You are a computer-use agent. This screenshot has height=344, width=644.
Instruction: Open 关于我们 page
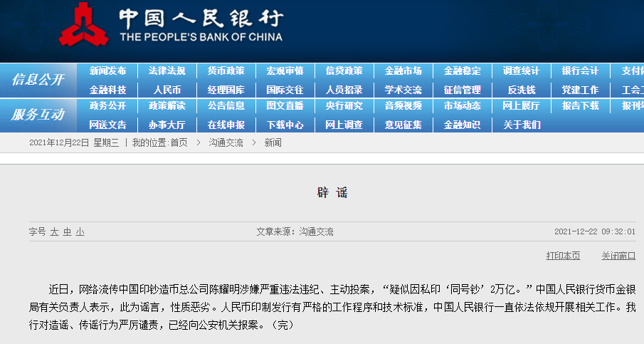click(x=521, y=125)
